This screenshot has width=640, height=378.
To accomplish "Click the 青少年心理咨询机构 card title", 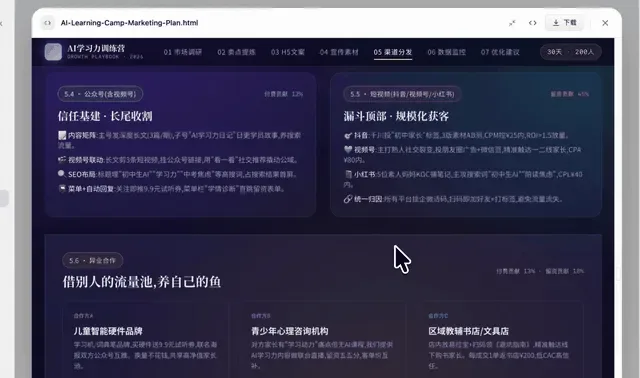I will [290, 331].
